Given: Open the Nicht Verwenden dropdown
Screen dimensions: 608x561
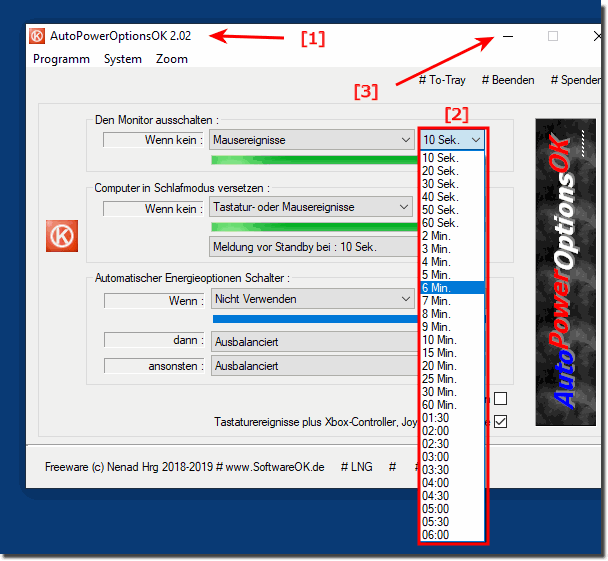Looking at the screenshot, I should click(313, 299).
